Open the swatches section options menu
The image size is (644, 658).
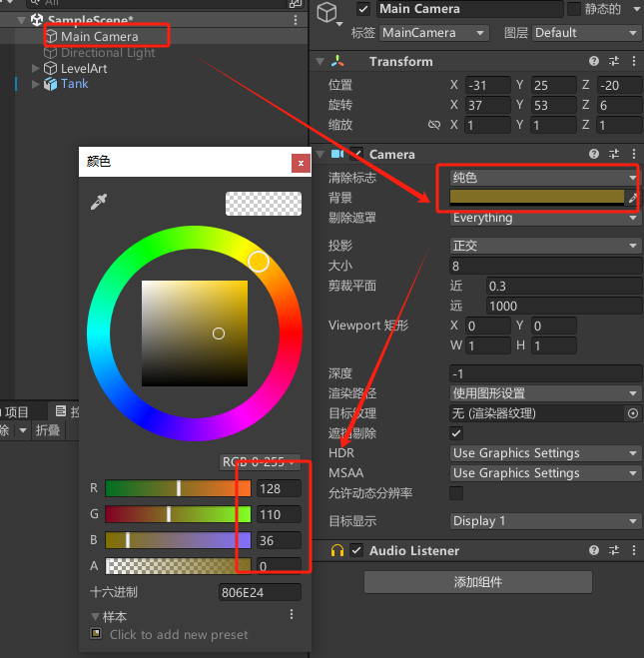pyautogui.click(x=292, y=615)
